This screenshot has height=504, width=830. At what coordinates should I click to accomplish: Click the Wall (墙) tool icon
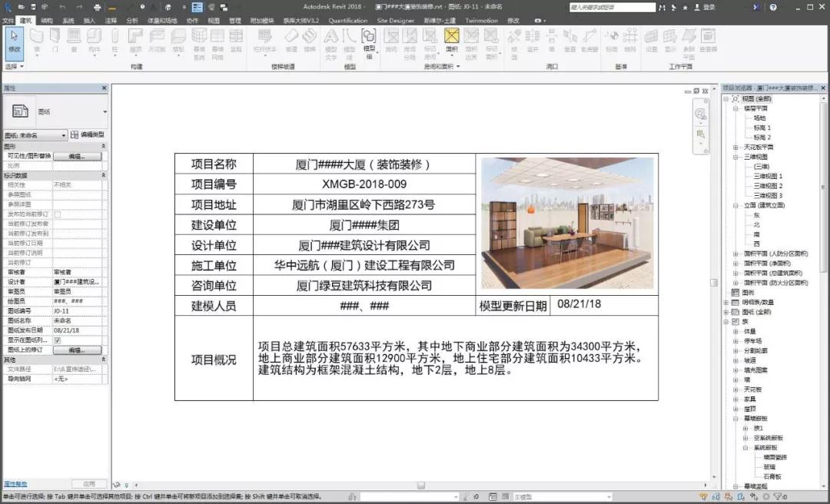tap(37, 37)
